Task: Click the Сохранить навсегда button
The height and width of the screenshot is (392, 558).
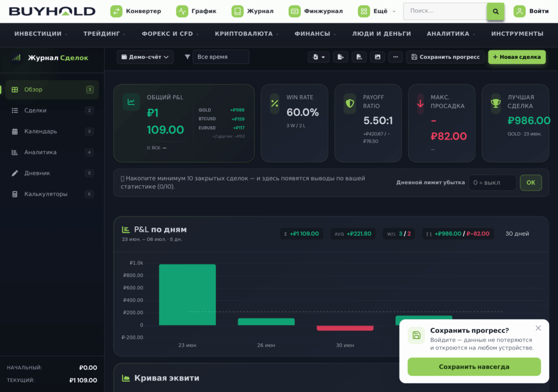Action: click(x=474, y=367)
